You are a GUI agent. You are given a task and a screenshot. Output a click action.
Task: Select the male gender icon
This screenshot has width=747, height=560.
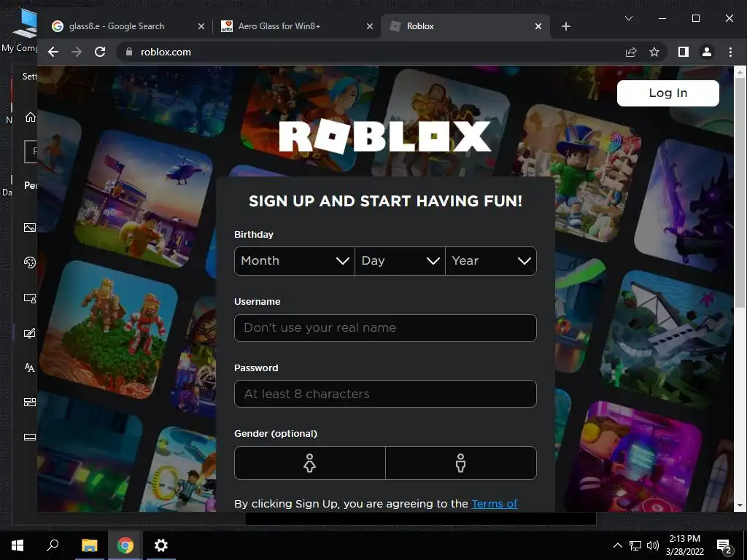click(x=461, y=463)
